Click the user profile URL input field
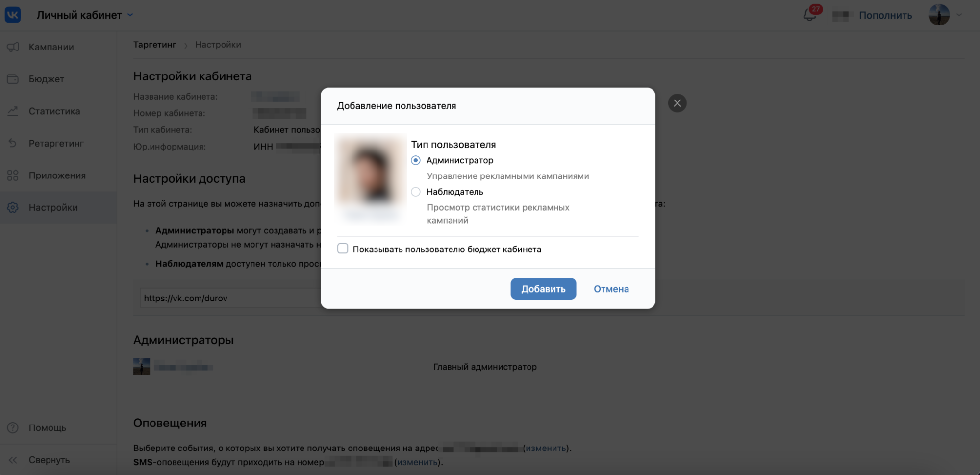This screenshot has width=980, height=475. click(230, 298)
